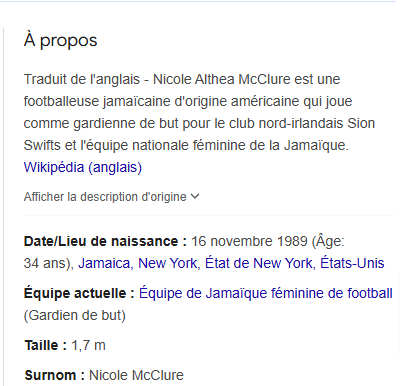
Task: Open the État de New York link
Action: pyautogui.click(x=258, y=263)
